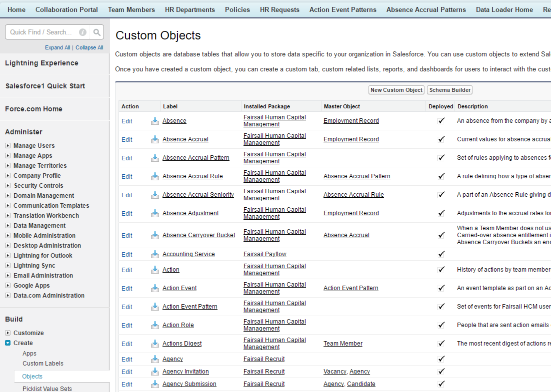Switch to the Absence Accrual Patterns tab

[426, 9]
